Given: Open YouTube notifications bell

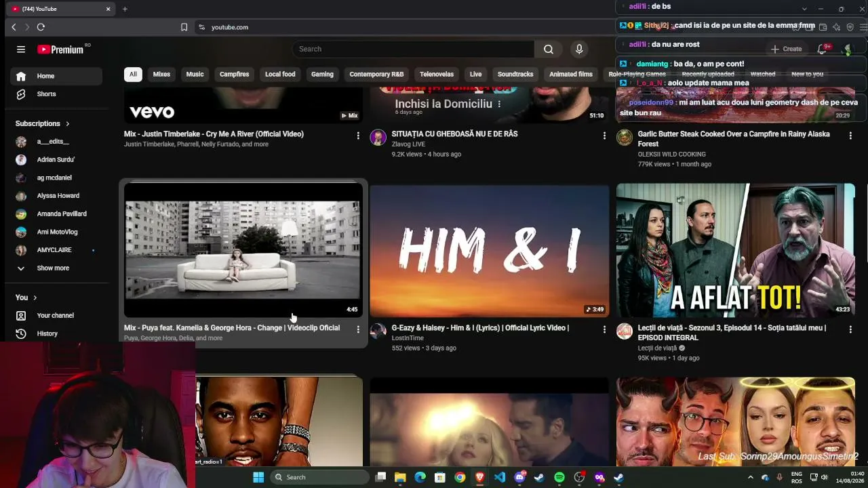Looking at the screenshot, I should point(822,49).
